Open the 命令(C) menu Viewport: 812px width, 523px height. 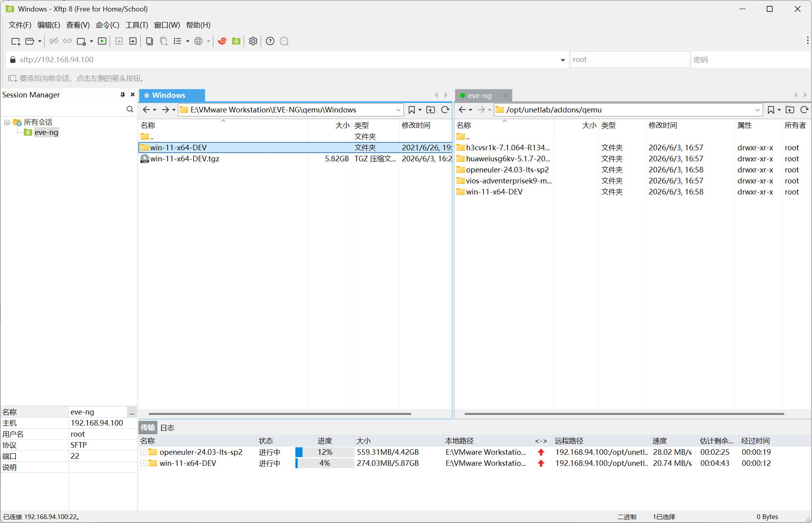point(108,25)
